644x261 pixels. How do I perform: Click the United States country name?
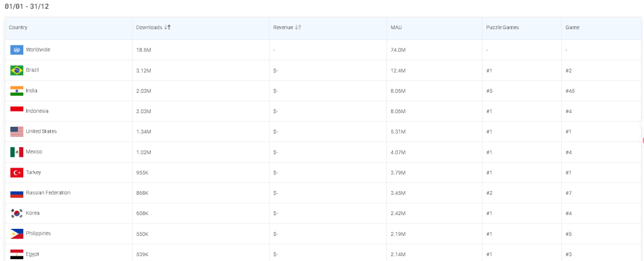[41, 132]
